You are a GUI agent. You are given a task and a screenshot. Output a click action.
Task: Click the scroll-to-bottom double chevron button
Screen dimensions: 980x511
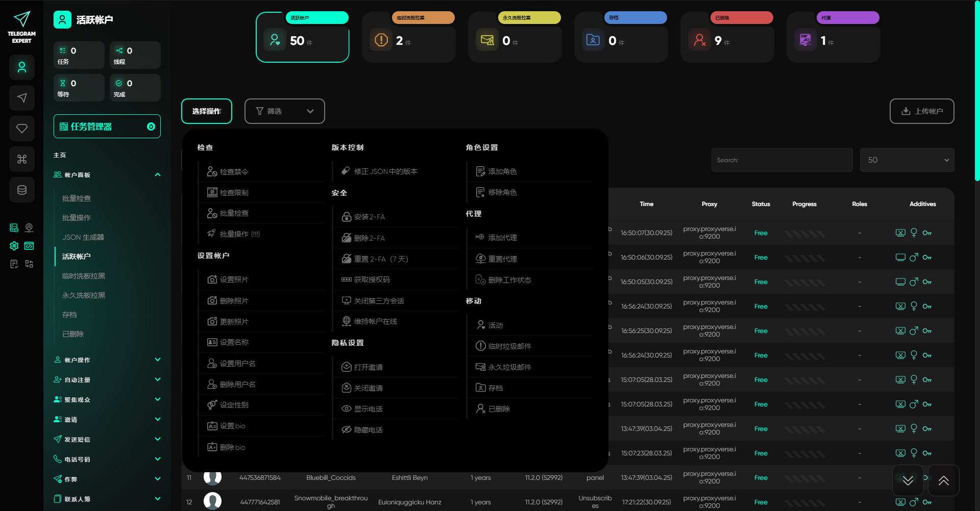click(x=908, y=480)
